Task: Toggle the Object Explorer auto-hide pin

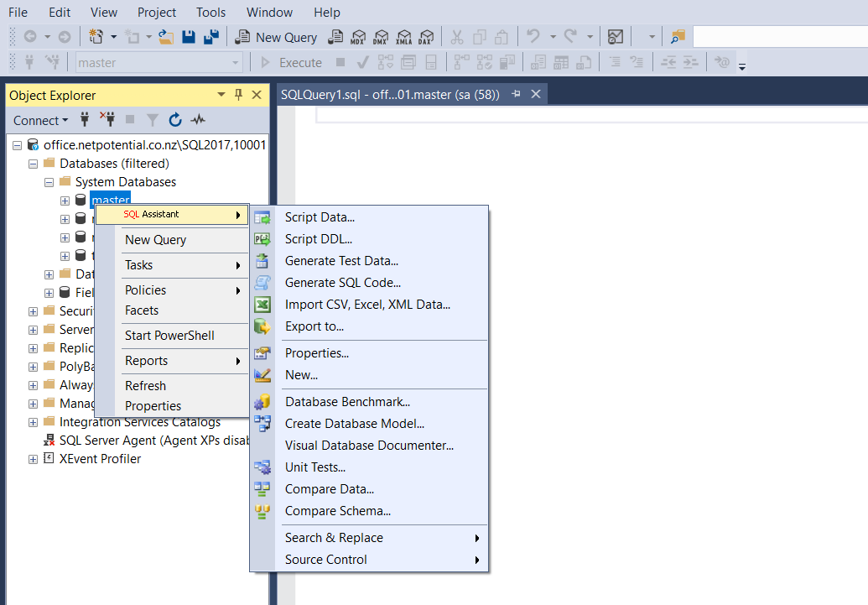Action: tap(238, 95)
